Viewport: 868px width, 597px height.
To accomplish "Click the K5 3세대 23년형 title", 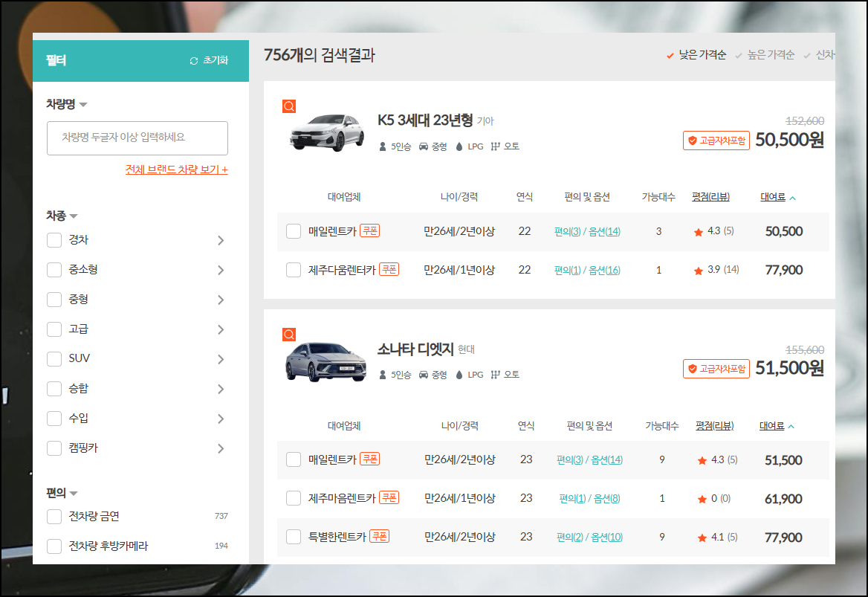I will pyautogui.click(x=425, y=120).
